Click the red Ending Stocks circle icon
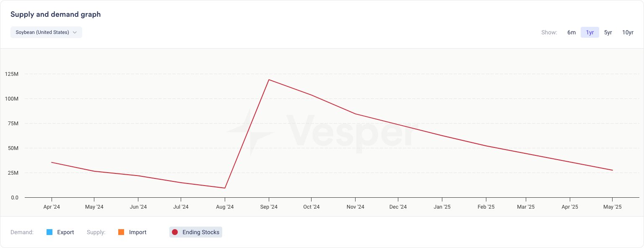Viewport: 644px width, 248px height. coord(175,232)
